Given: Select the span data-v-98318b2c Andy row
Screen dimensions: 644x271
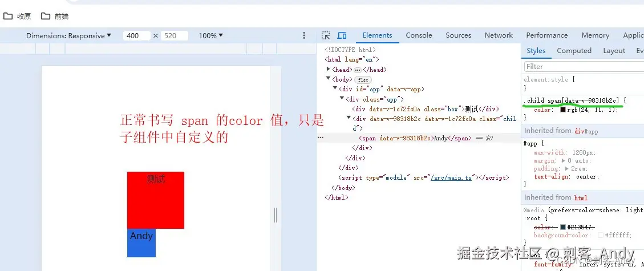Looking at the screenshot, I should [419, 139].
